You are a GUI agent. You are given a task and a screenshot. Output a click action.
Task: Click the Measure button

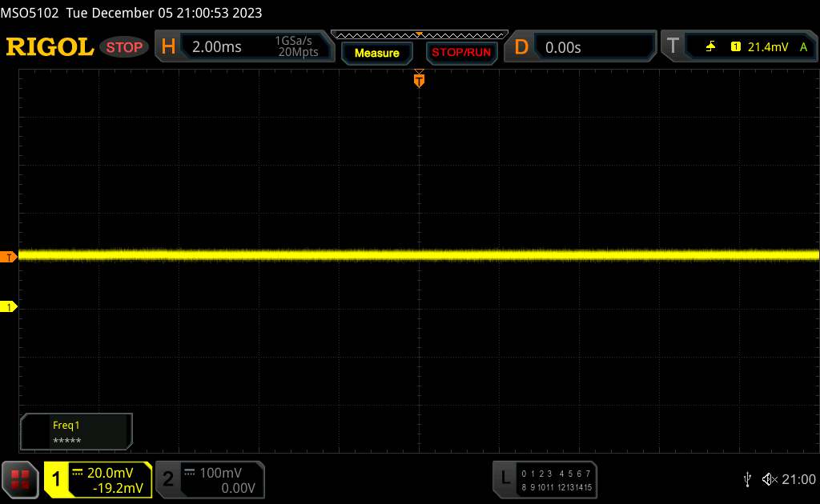tap(376, 53)
